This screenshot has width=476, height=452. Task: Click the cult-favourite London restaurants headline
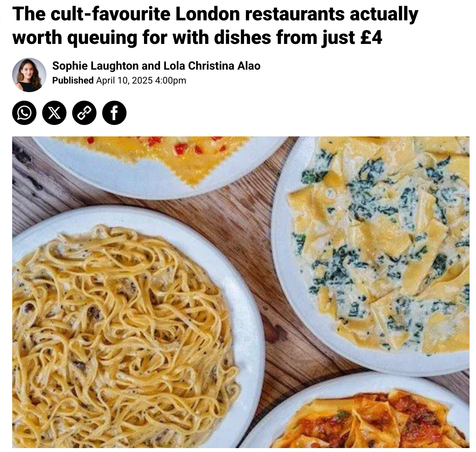(215, 26)
